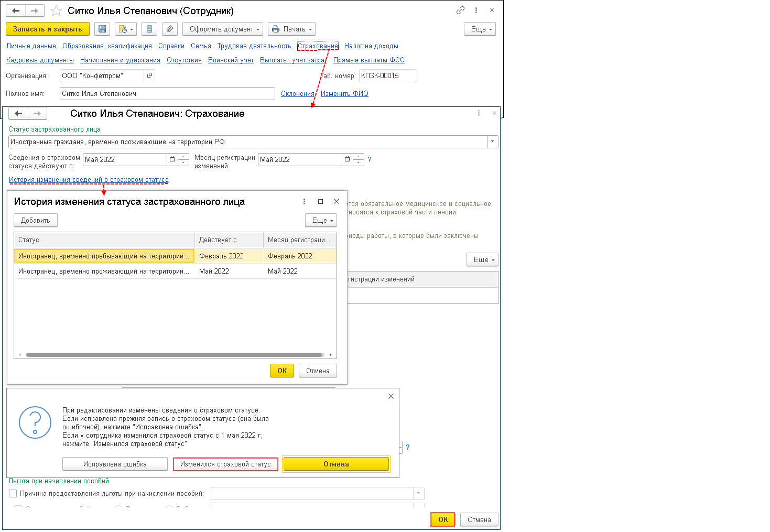Click Отмена in confirmation dialog

[x=336, y=464]
